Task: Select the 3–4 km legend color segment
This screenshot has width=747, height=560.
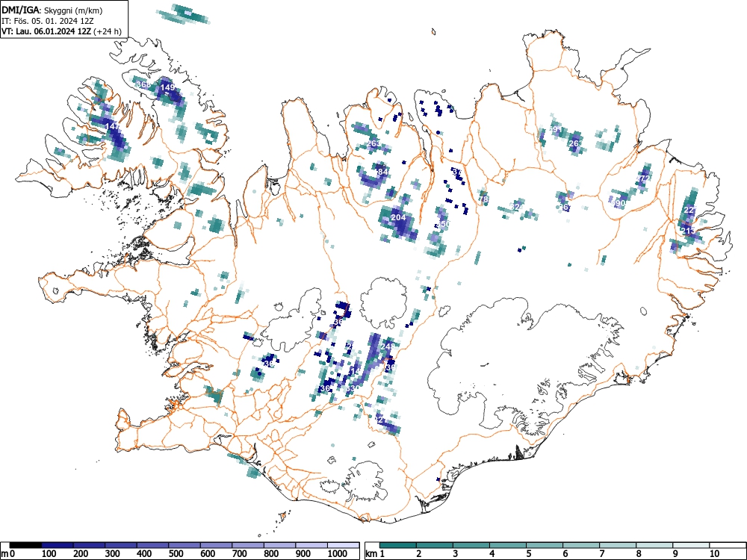Action: [x=471, y=545]
